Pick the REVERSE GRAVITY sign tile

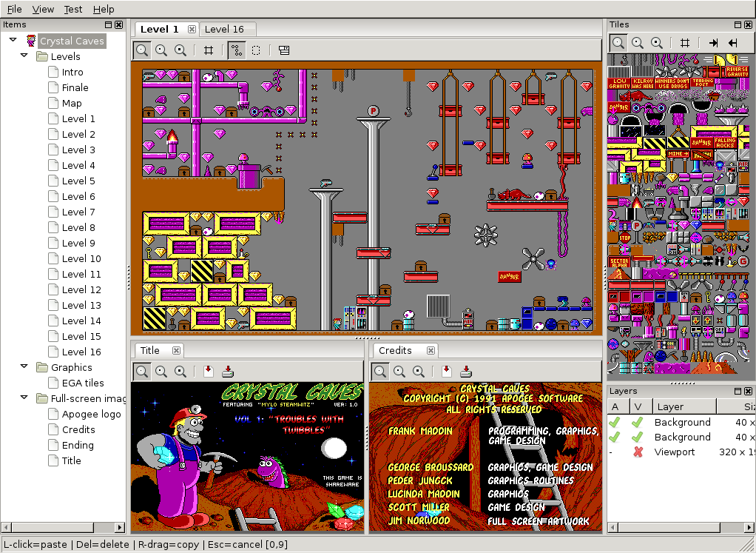pyautogui.click(x=738, y=71)
